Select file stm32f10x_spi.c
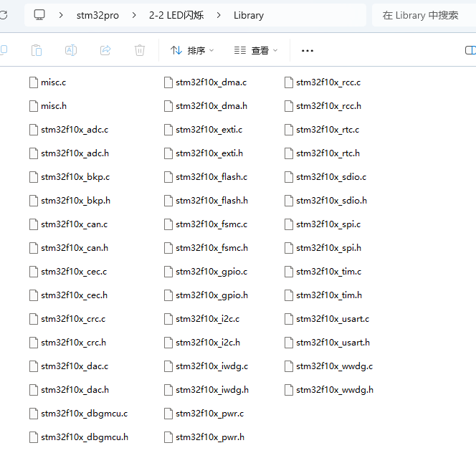476x453 pixels. coord(323,224)
